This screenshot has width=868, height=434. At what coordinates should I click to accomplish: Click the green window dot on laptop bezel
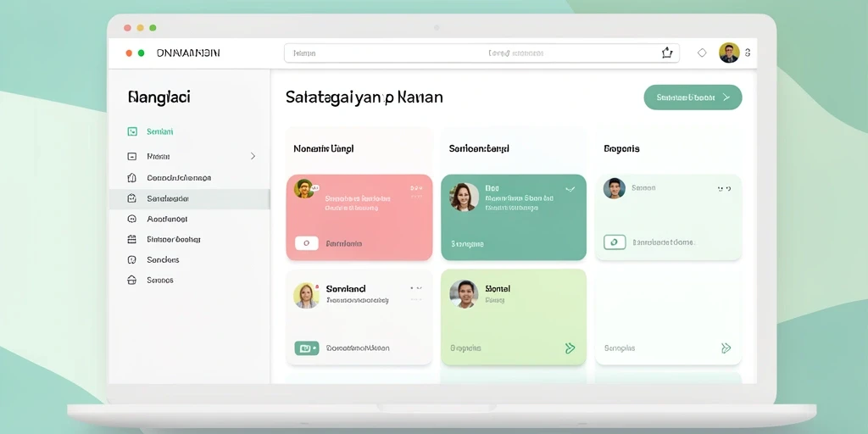coord(153,28)
